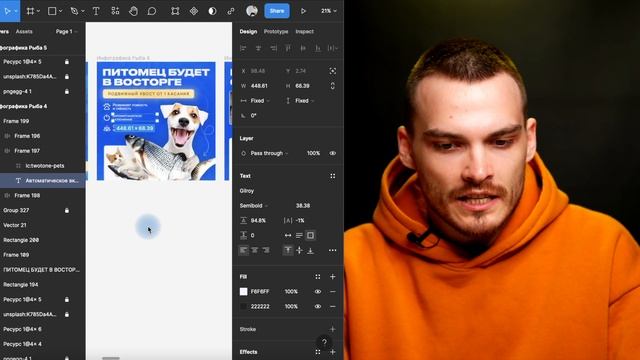Open the Semibold font weight dropdown
The image size is (640, 360).
point(253,206)
